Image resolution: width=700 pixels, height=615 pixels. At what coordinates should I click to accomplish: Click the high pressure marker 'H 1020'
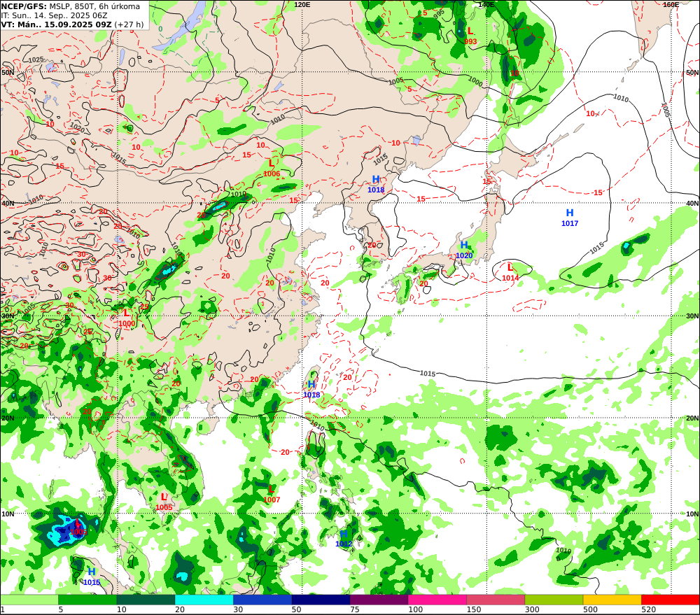[464, 250]
